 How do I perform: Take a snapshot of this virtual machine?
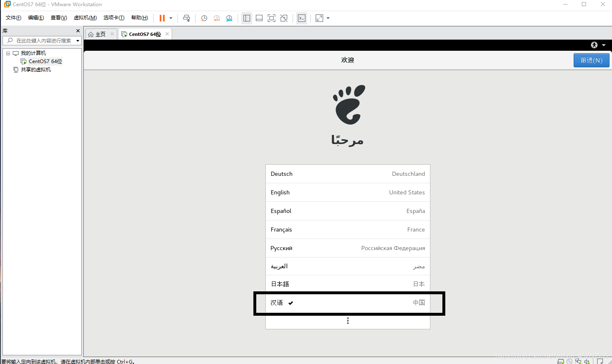click(x=204, y=18)
